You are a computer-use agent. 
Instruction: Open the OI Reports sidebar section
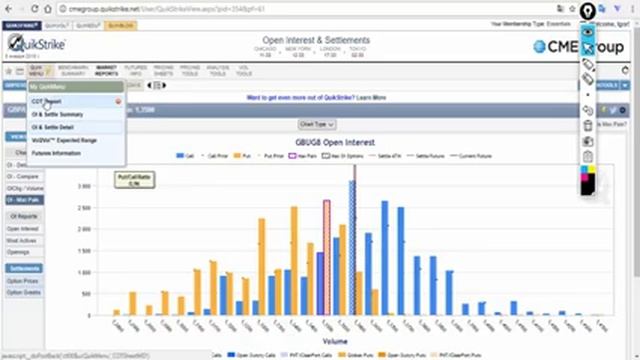click(24, 216)
